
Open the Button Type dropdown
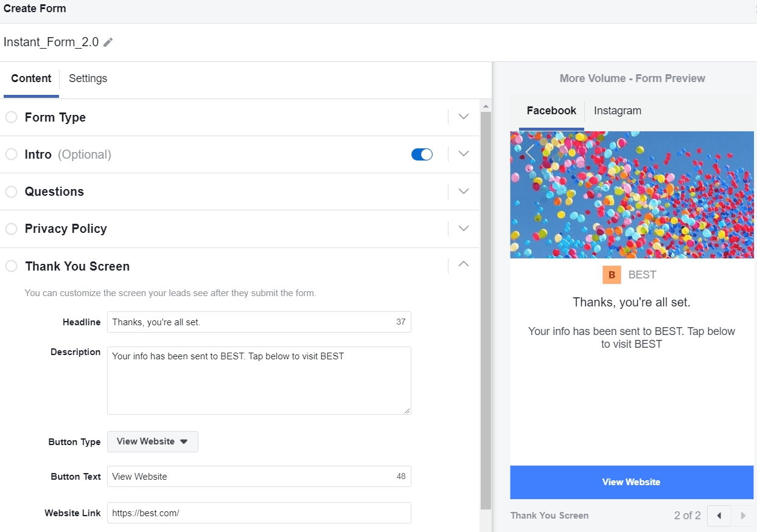(x=152, y=441)
